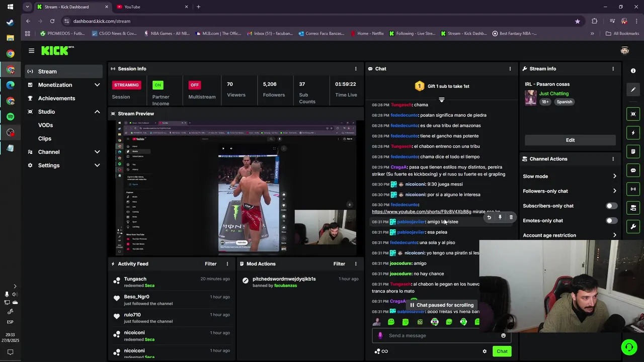Image resolution: width=644 pixels, height=362 pixels.
Task: Open the emoji picker in the message box
Action: pos(503,335)
